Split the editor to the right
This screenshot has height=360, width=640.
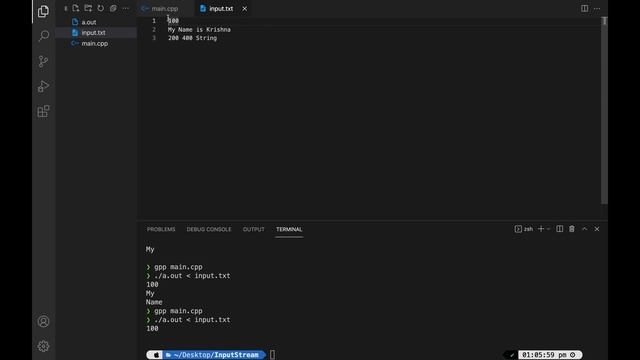click(584, 9)
